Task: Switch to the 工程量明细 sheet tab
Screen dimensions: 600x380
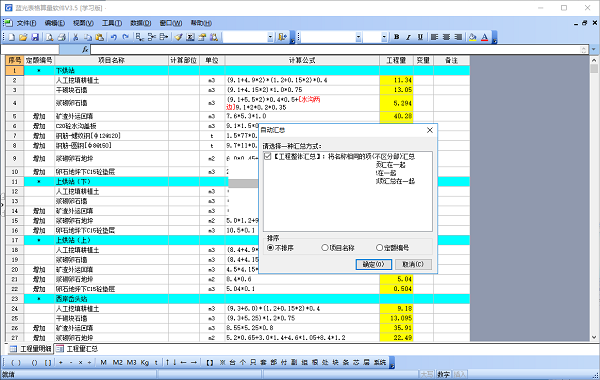Action: pos(31,349)
